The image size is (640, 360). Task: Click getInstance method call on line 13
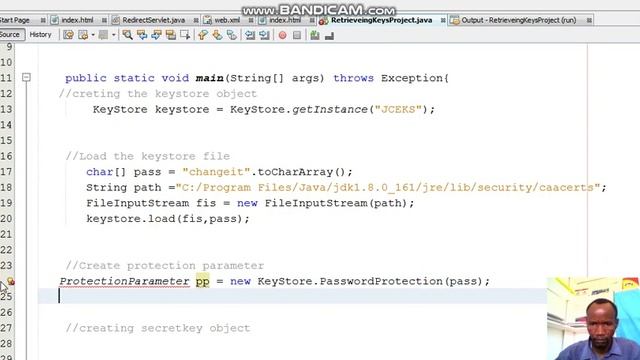(x=329, y=109)
